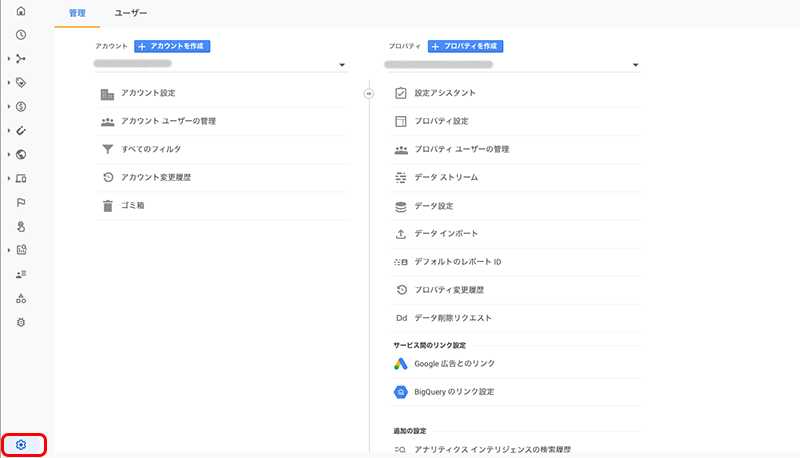Click the history icon for プロパティ変更履歴
Screen dimensions: 800x458
(402, 290)
